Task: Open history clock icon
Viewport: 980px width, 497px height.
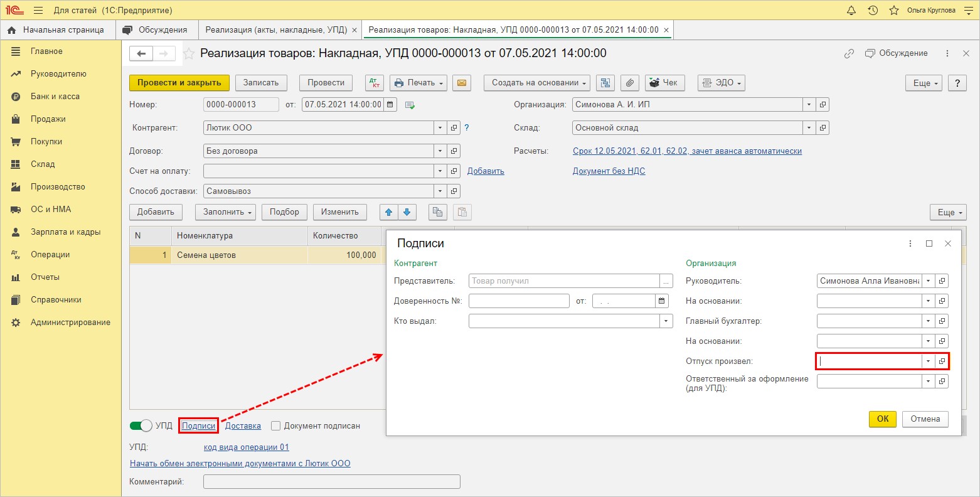Action: 873,10
